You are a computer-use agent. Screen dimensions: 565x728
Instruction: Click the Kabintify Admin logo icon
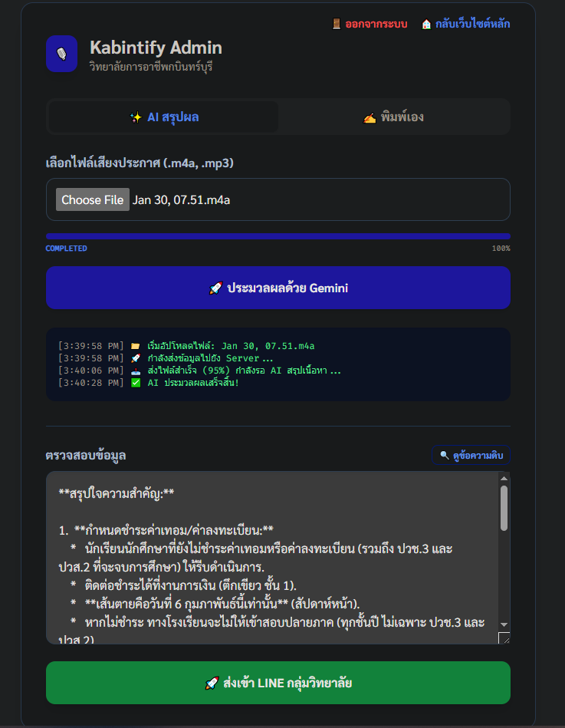coord(62,54)
